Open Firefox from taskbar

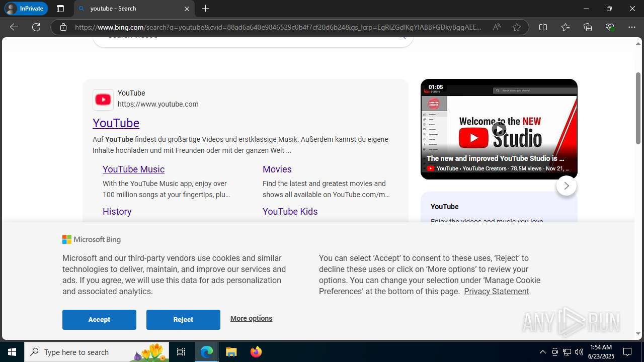[256, 352]
